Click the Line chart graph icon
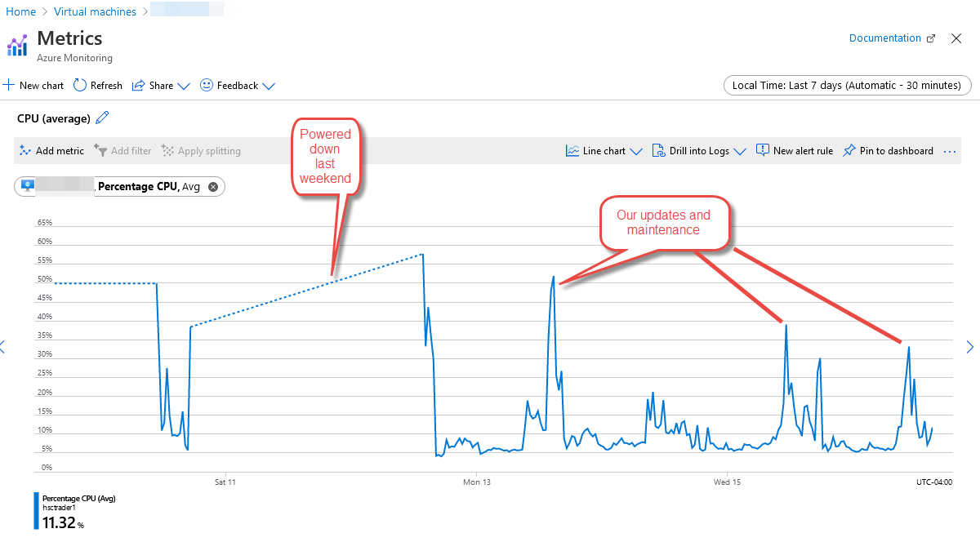Screen dimensions: 980x542 (572, 151)
